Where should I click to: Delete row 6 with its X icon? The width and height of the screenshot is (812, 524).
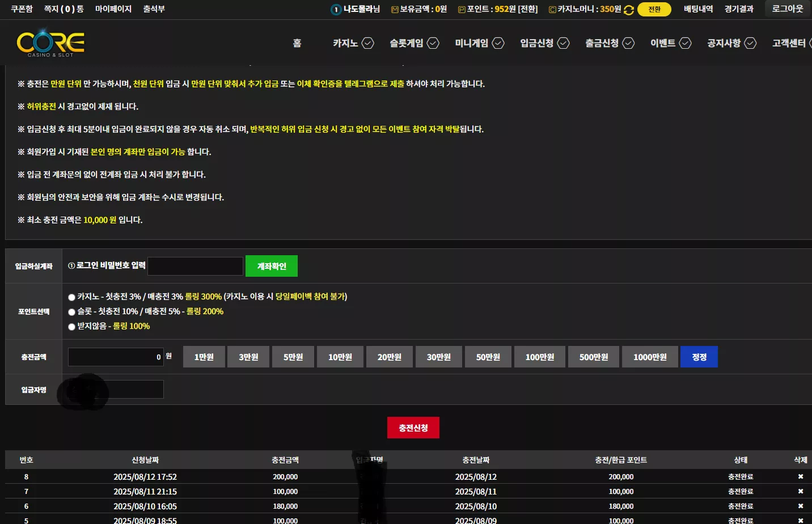coord(801,506)
